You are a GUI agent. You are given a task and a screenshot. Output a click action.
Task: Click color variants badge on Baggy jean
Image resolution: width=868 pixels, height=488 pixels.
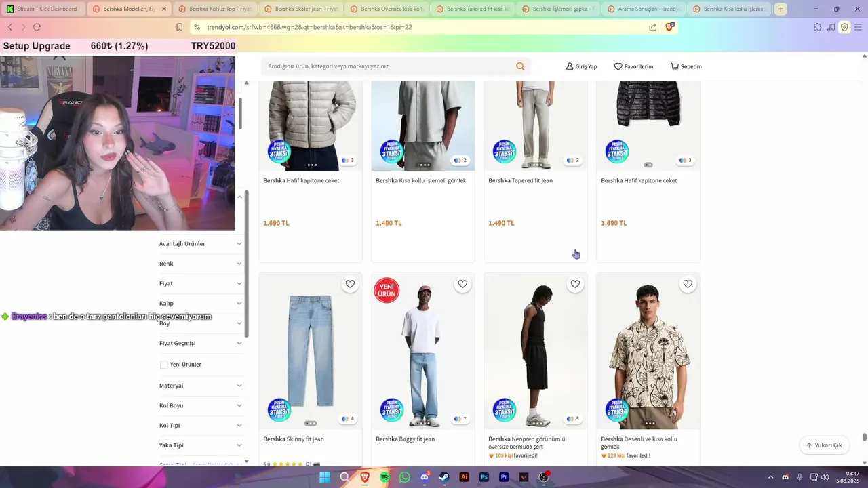[460, 419]
